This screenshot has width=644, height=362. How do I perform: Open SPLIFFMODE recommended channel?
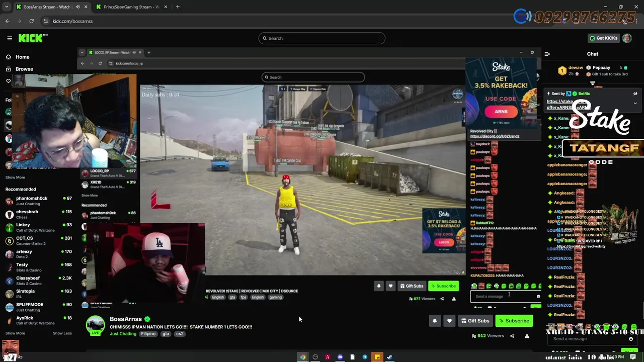pos(38,307)
